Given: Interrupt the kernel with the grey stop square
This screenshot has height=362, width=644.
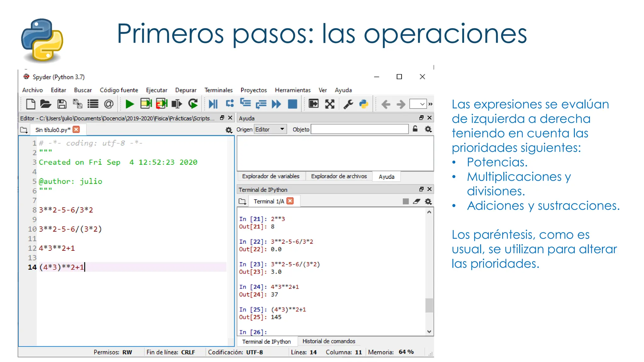Looking at the screenshot, I should tap(406, 201).
